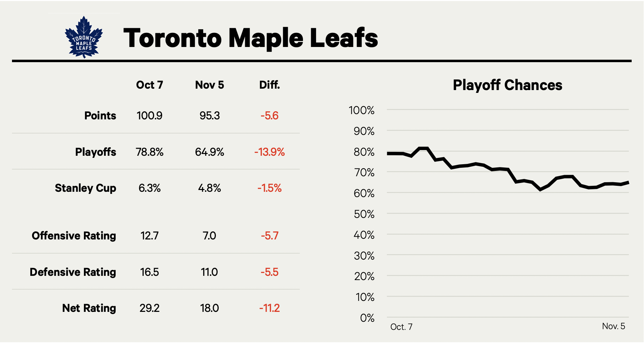Click the 64.9% Nov 5 playoffs value
Screen dimensions: 644x344
[x=209, y=152]
